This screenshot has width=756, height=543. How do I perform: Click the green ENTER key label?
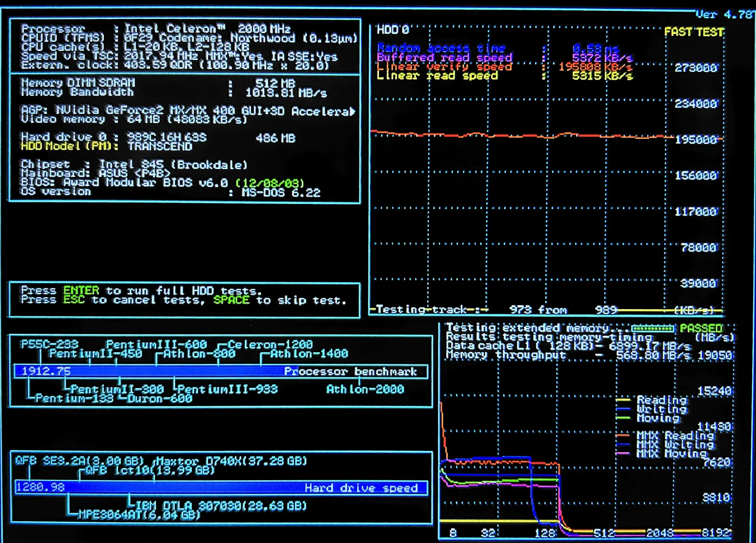click(x=81, y=290)
